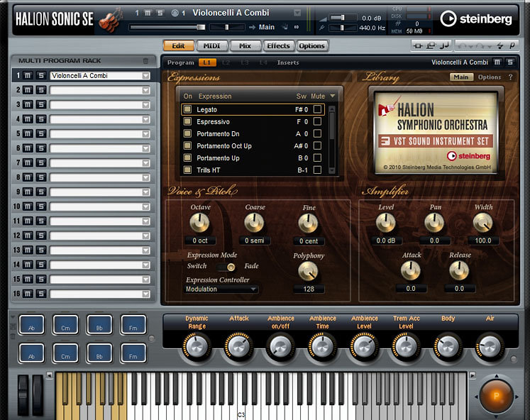The width and height of the screenshot is (530, 420).
Task: Mute program via 'm' beside Violoncelli A Combi editor title
Action: click(497, 62)
